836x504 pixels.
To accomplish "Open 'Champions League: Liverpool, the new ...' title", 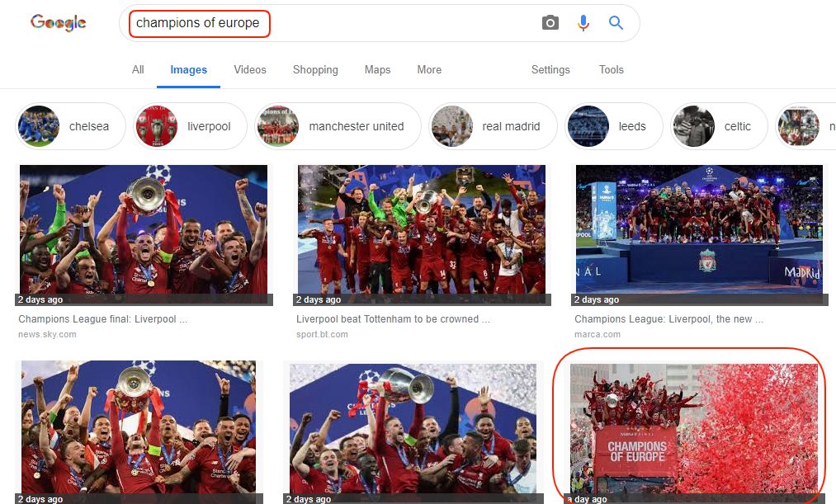I will coord(668,319).
